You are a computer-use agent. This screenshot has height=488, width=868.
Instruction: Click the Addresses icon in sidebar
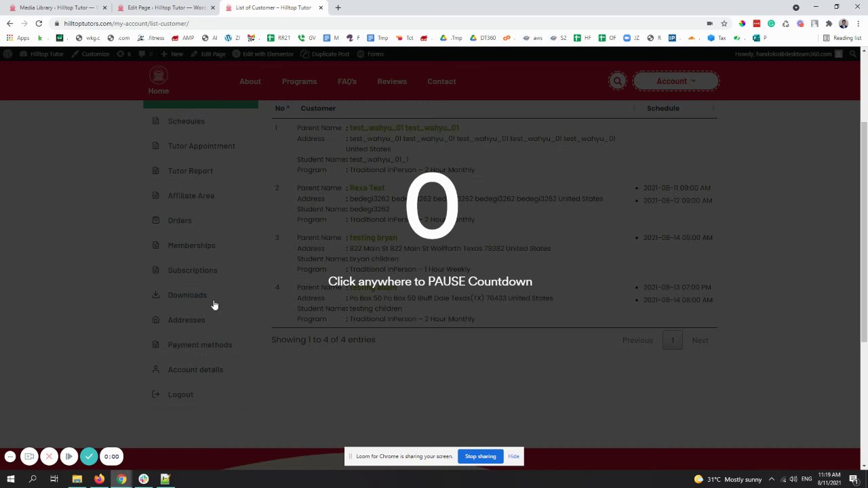[x=155, y=320]
